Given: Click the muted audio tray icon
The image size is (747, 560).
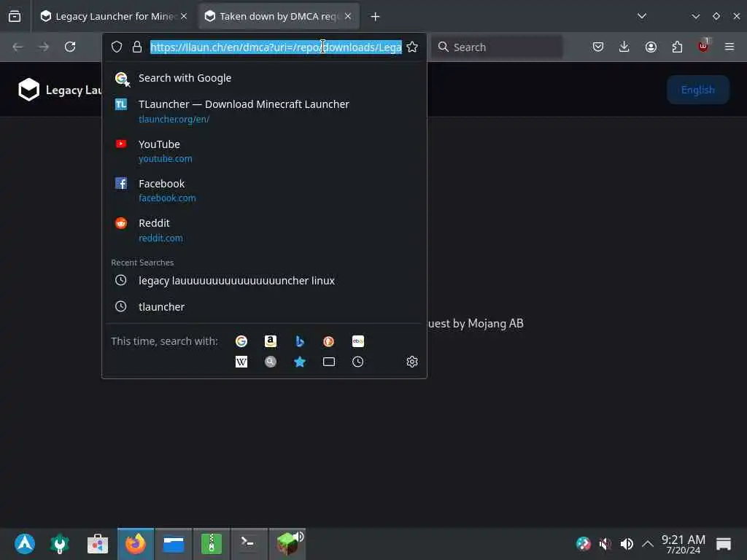Looking at the screenshot, I should tap(605, 544).
